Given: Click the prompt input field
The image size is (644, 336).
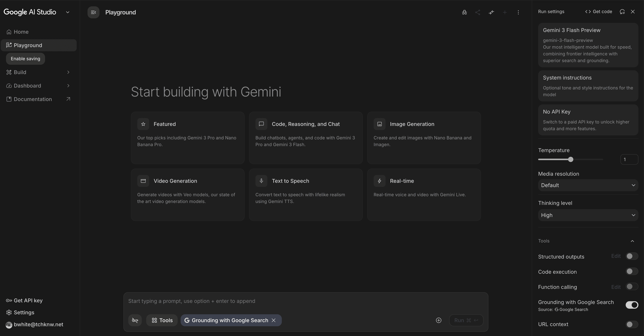Looking at the screenshot, I should click(275, 301).
